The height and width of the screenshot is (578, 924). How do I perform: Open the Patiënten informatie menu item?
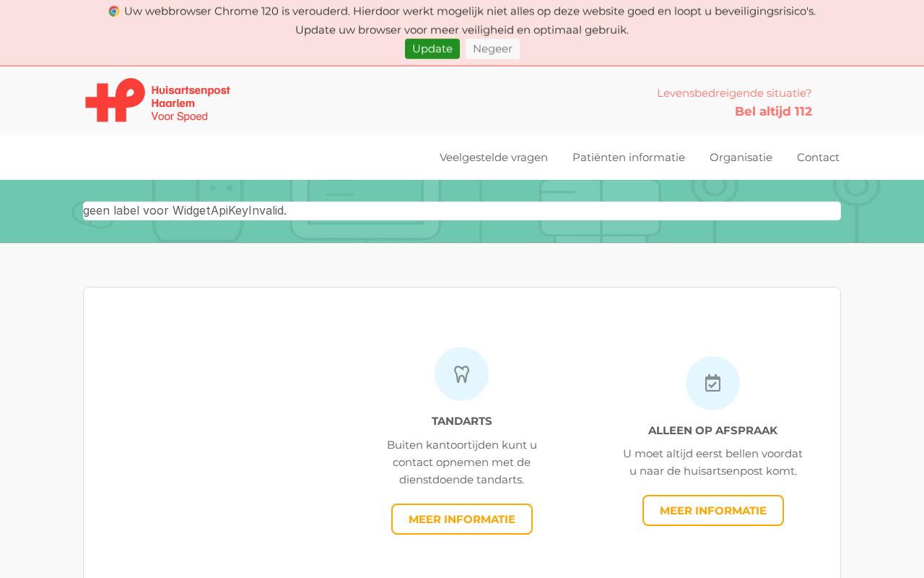[x=629, y=158]
